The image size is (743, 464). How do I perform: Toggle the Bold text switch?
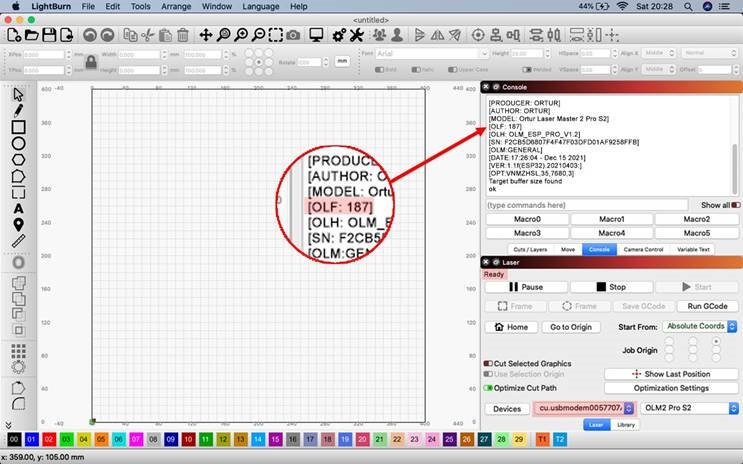(x=379, y=70)
